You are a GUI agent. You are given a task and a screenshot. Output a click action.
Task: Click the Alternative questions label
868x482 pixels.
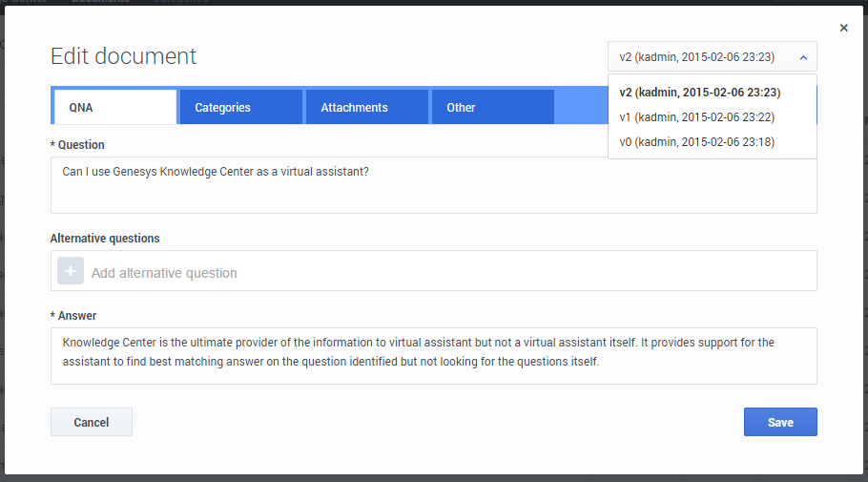coord(105,239)
